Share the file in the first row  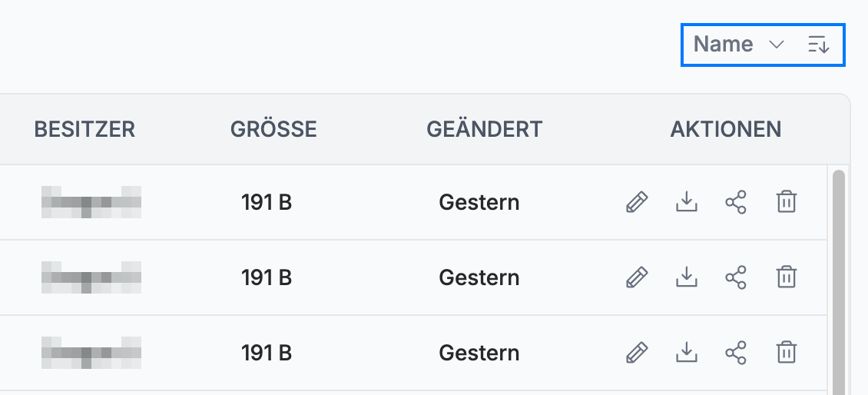click(x=736, y=202)
